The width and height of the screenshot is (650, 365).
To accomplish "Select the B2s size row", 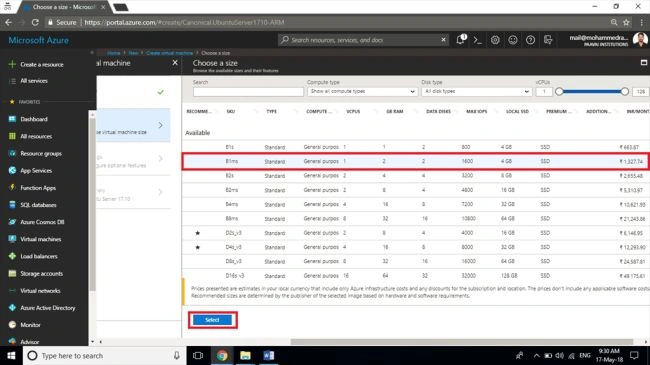I will click(416, 176).
